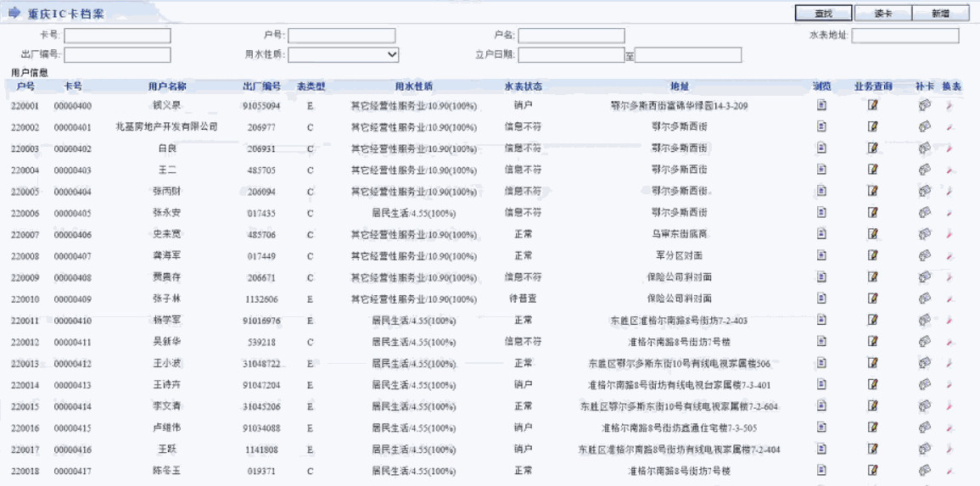
Task: Open business query icon for user 王小波
Action: tap(872, 363)
